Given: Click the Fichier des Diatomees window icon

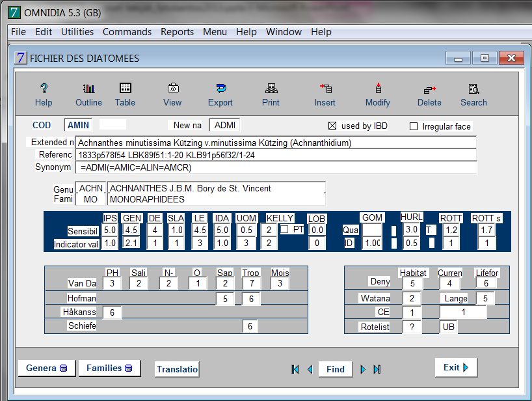Looking at the screenshot, I should click(x=20, y=58).
